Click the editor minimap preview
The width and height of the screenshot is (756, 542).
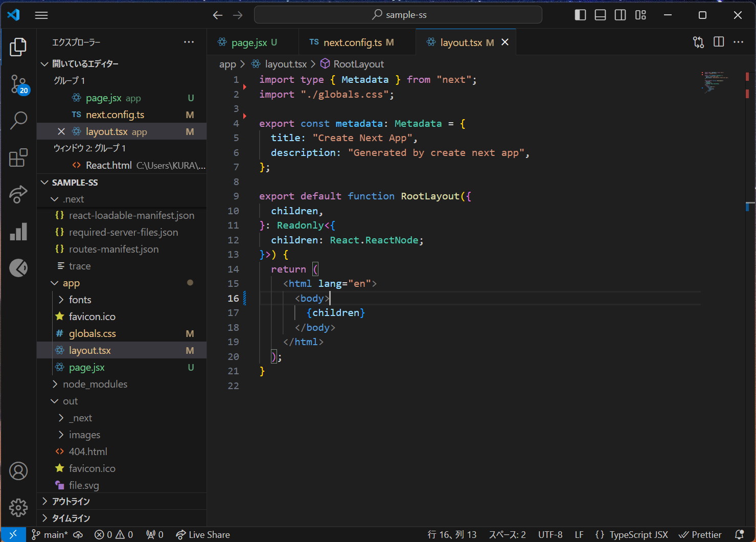716,82
